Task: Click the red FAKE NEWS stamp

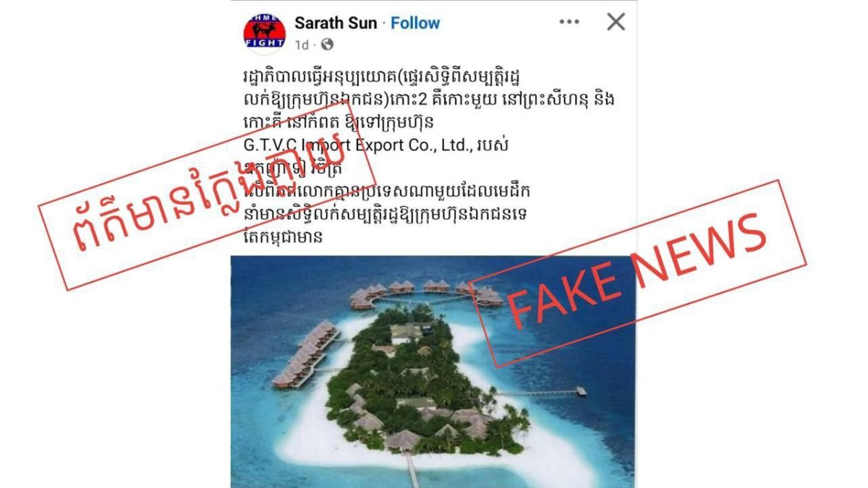Action: 638,273
